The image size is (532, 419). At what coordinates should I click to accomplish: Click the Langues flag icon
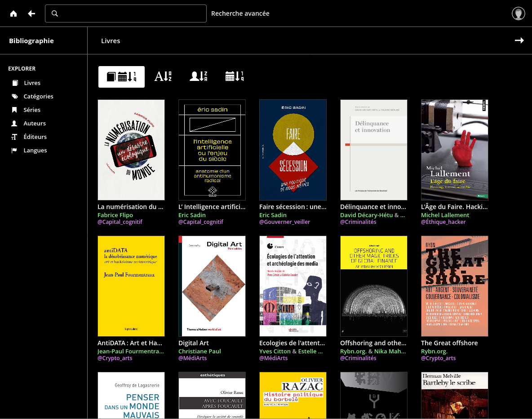tap(14, 151)
